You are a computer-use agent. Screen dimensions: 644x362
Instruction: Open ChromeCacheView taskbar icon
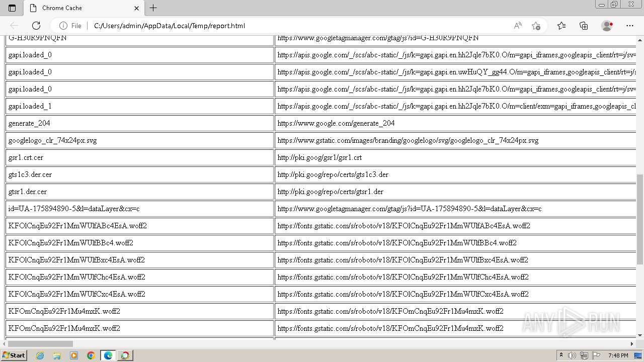pyautogui.click(x=125, y=355)
